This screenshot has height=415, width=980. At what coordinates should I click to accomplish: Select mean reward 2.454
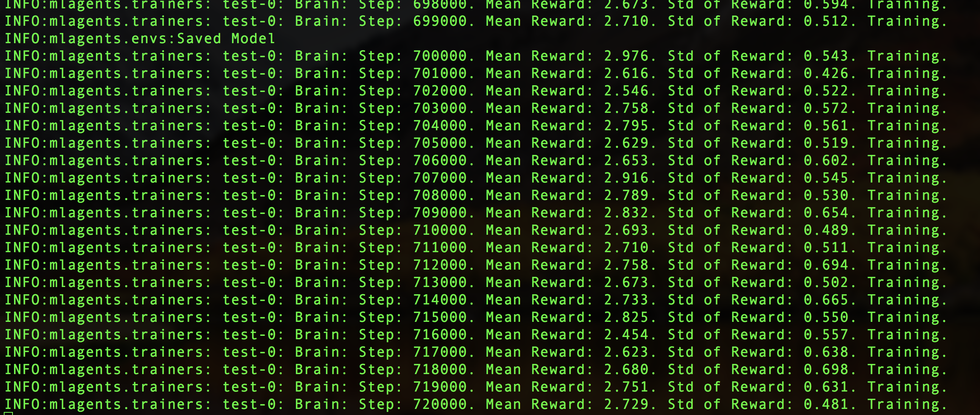[626, 335]
